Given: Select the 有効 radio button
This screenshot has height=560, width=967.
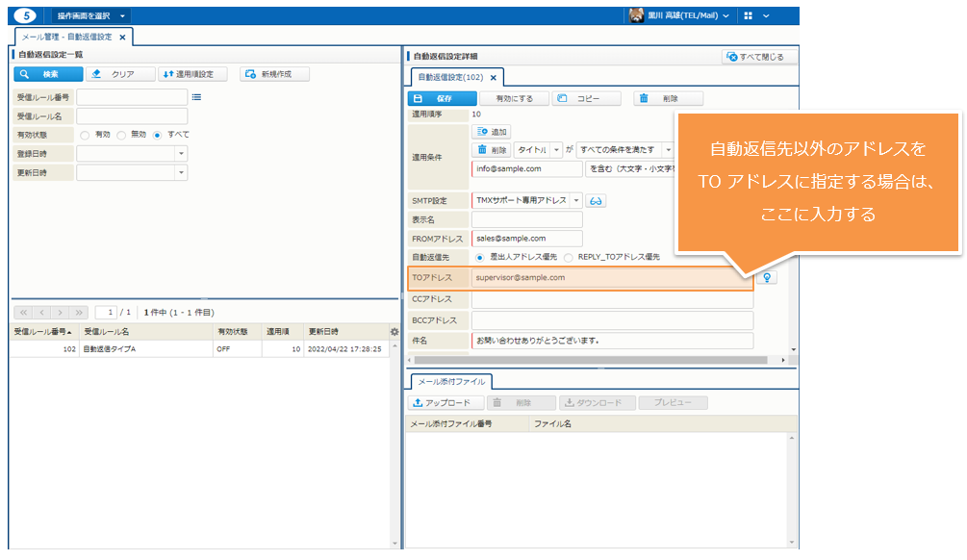Looking at the screenshot, I should (x=85, y=135).
